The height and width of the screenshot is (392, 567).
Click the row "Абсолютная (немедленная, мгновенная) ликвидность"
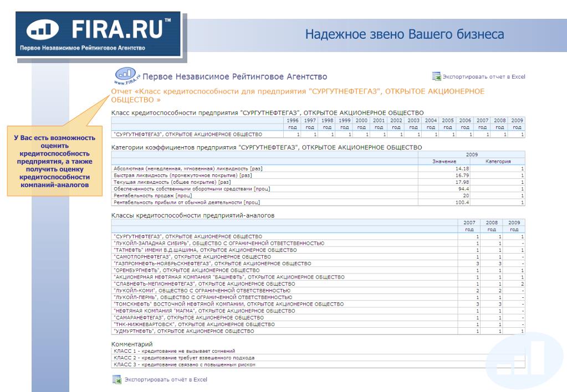coord(318,169)
